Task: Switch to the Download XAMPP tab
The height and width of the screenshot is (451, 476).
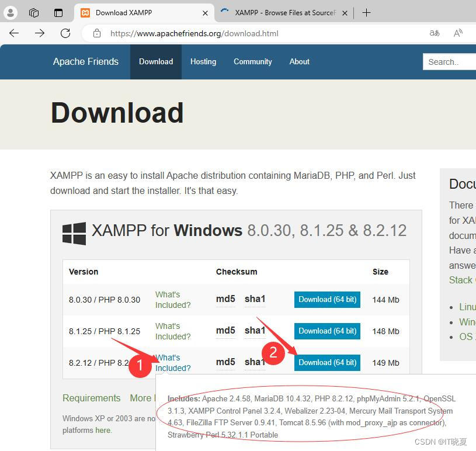Action: [144, 13]
